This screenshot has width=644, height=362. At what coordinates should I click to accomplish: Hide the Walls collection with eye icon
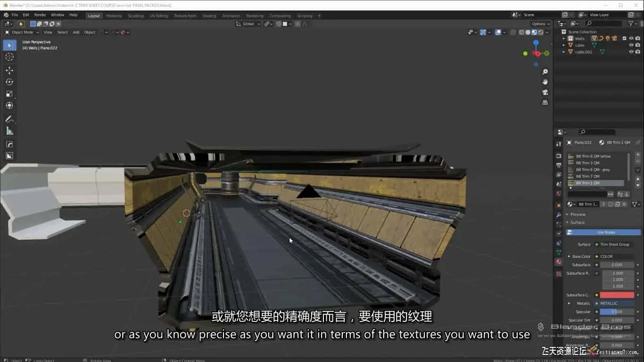coord(631,39)
